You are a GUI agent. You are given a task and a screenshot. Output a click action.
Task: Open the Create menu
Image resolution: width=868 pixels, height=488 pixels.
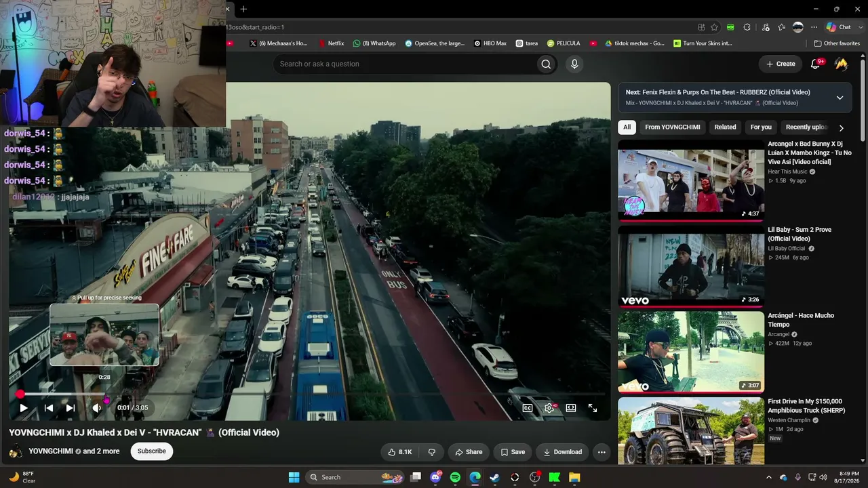coord(781,64)
